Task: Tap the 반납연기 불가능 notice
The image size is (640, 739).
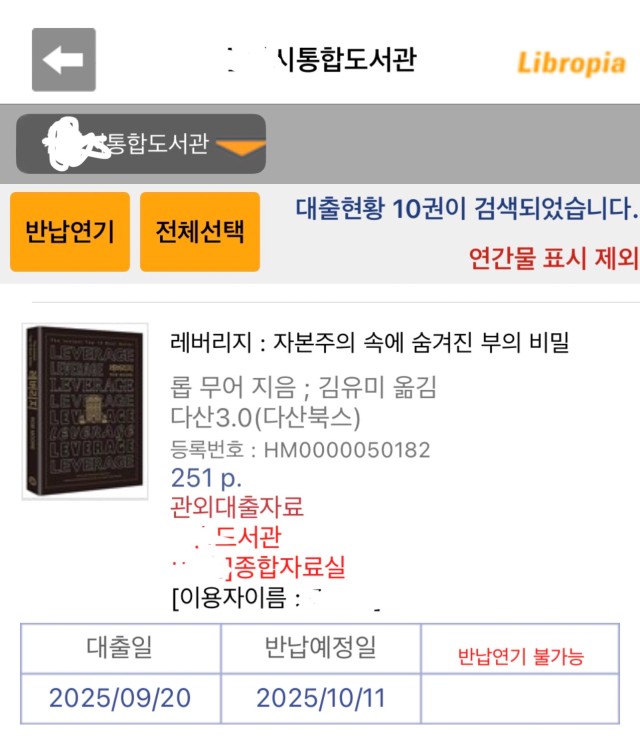Action: click(520, 656)
